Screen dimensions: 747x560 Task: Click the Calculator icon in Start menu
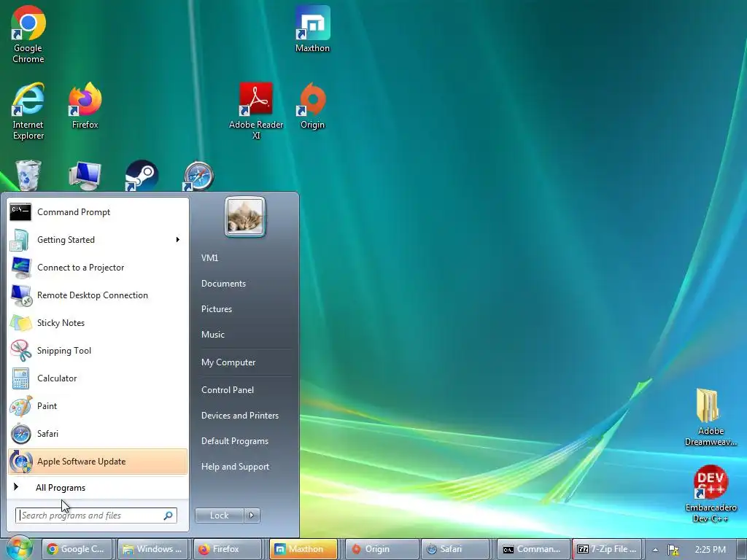(x=20, y=378)
